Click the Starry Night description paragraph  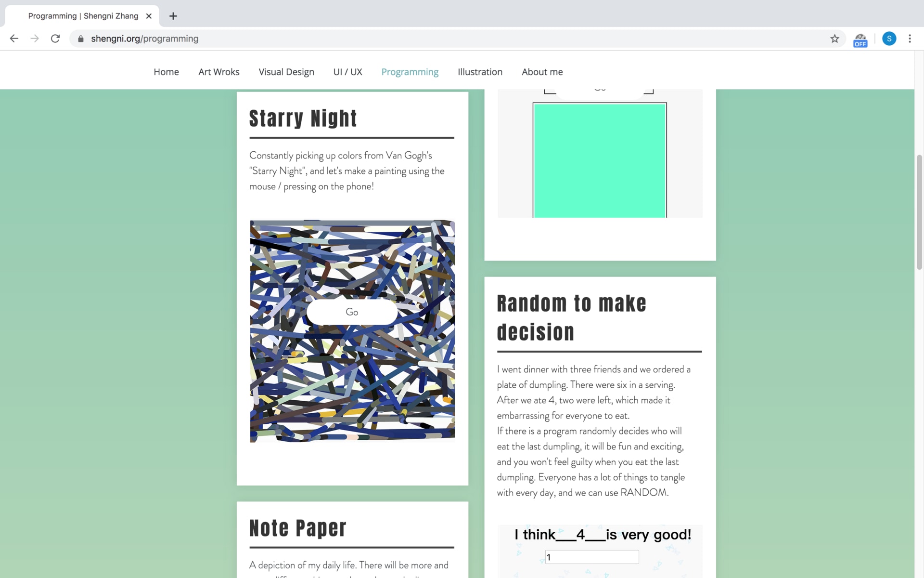[347, 171]
